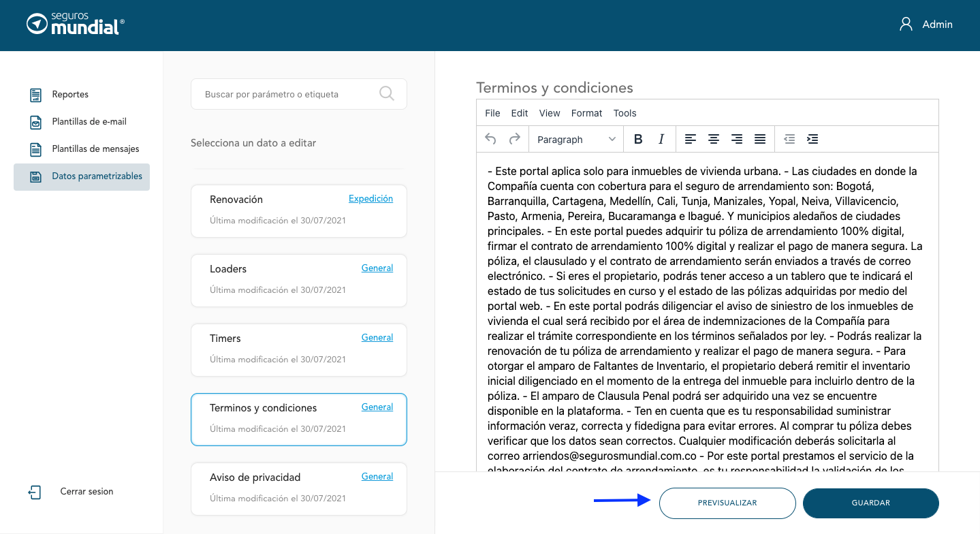Open the Tools menu

pos(625,113)
